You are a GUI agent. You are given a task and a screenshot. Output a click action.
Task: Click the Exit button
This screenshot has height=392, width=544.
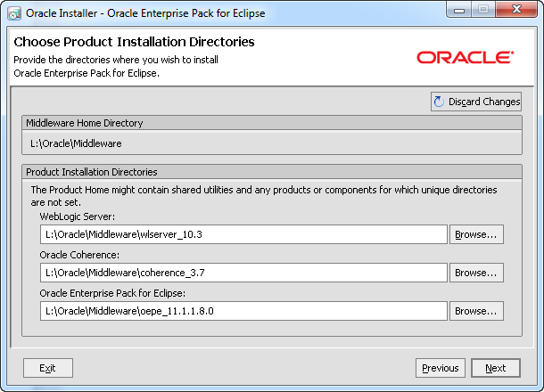coord(48,368)
